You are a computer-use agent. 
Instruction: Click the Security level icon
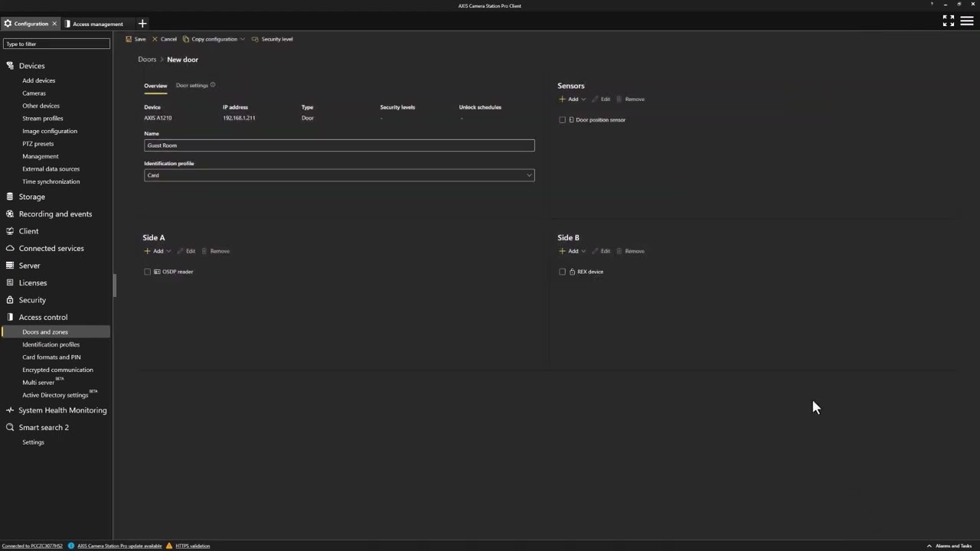(255, 39)
